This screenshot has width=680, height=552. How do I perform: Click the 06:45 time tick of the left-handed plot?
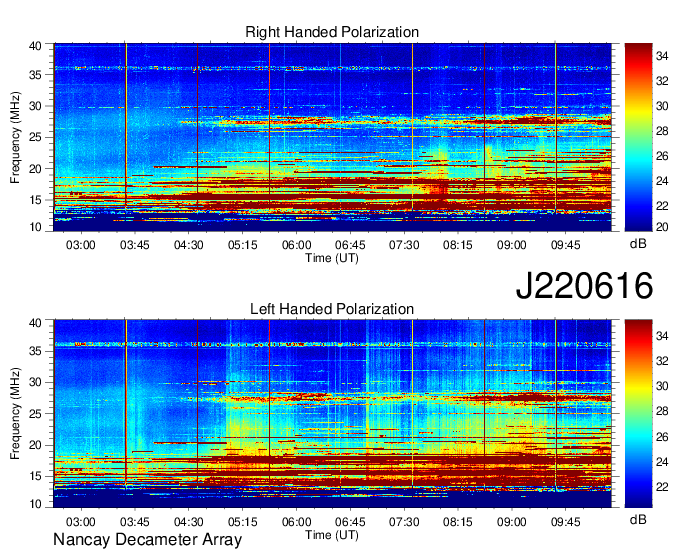(x=350, y=522)
